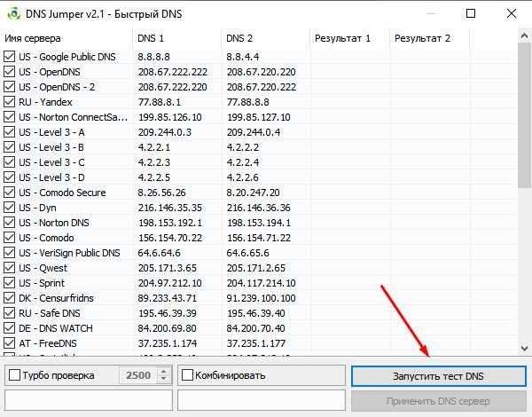Click the Результат 1 column header
The width and height of the screenshot is (532, 417).
point(350,38)
